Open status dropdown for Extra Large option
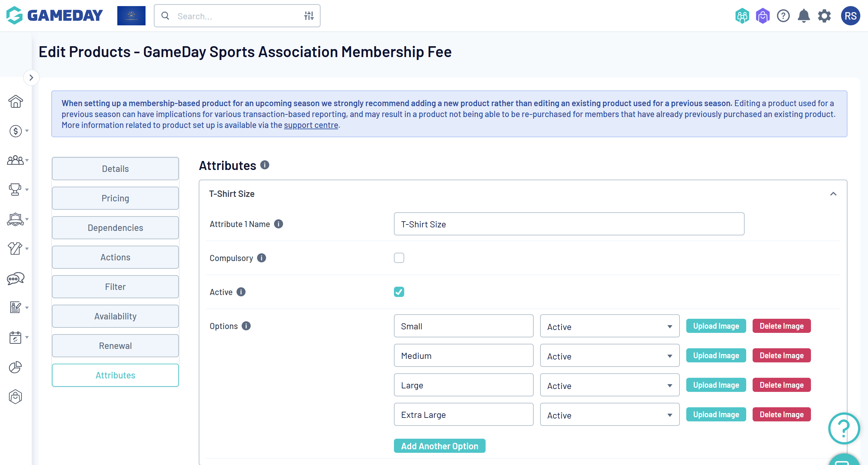This screenshot has height=465, width=868. coord(609,415)
